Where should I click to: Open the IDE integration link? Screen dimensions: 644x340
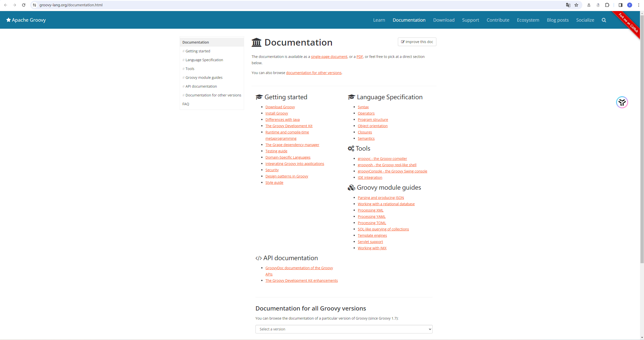370,178
